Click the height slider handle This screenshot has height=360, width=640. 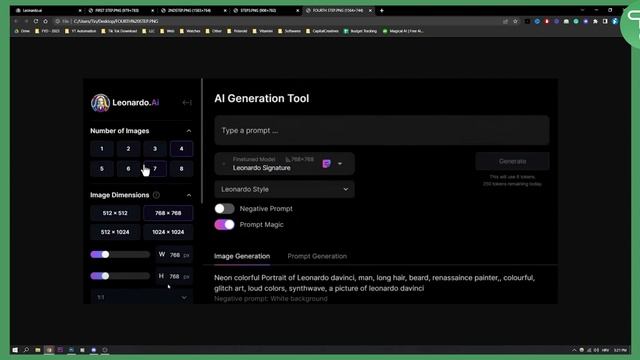(x=105, y=276)
